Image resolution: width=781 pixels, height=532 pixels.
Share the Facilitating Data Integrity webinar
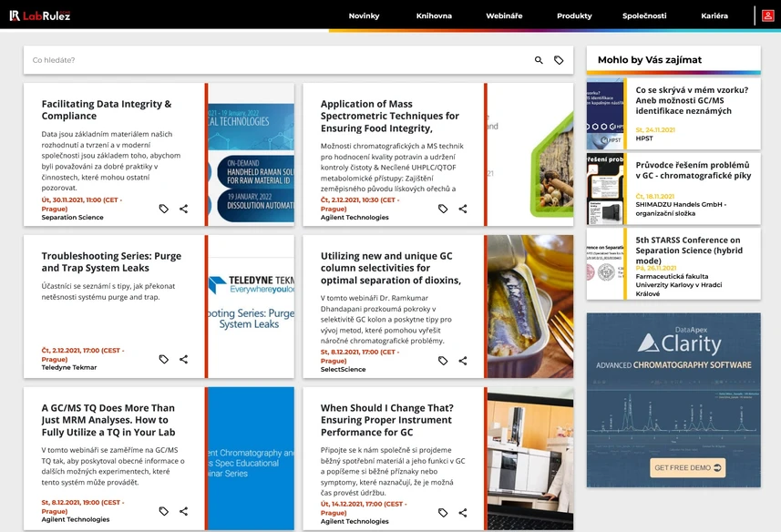click(x=184, y=209)
